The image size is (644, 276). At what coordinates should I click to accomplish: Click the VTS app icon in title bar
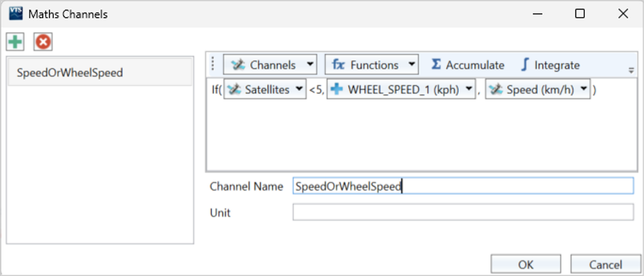tap(15, 14)
